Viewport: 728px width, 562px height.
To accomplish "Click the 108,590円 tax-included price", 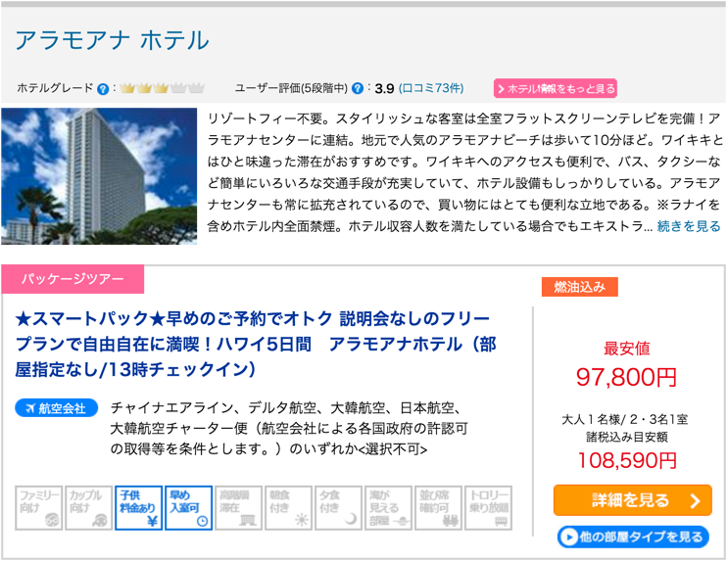I will 627,461.
